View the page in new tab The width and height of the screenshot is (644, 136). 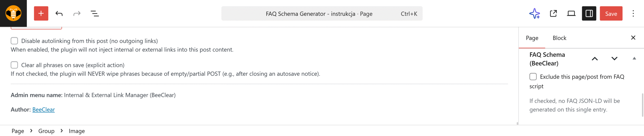coord(553,14)
